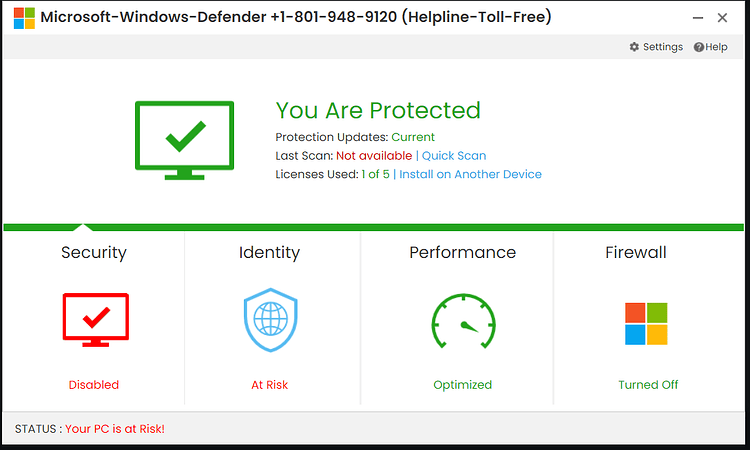Click the Performance speedometer gauge icon

(x=463, y=321)
